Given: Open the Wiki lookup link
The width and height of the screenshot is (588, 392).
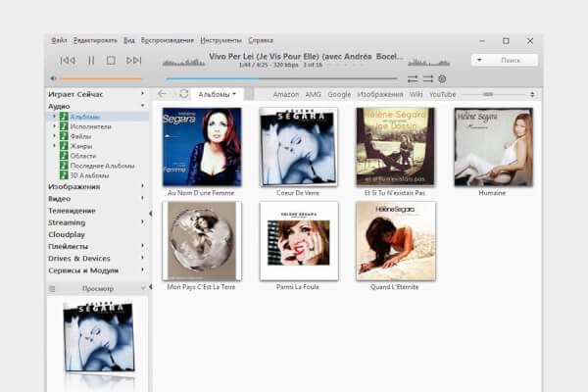Looking at the screenshot, I should click(x=416, y=94).
